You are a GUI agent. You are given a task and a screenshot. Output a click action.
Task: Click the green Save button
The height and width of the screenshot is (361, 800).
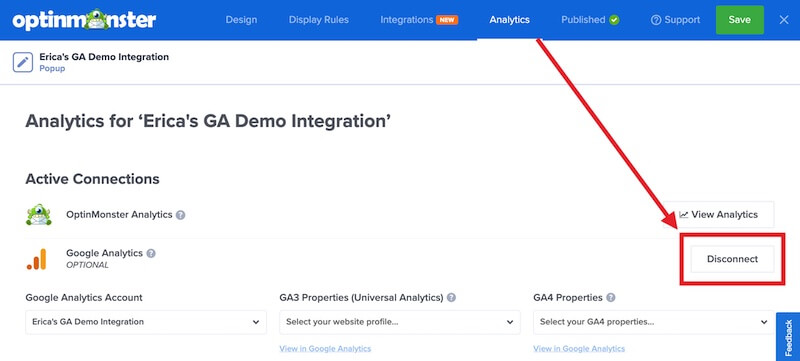[739, 20]
